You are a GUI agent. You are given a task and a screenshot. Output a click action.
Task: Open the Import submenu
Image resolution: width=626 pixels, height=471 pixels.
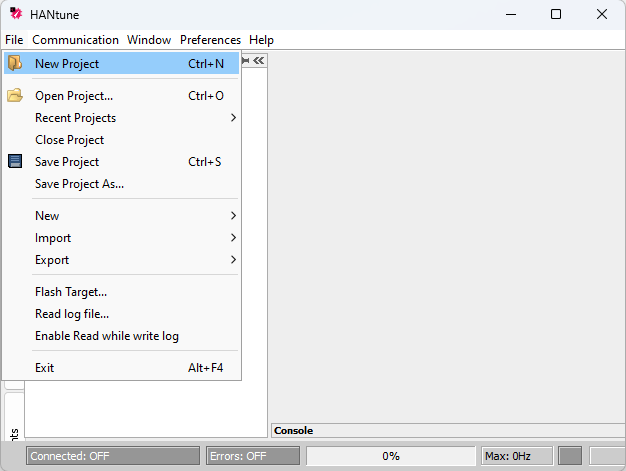click(x=53, y=238)
